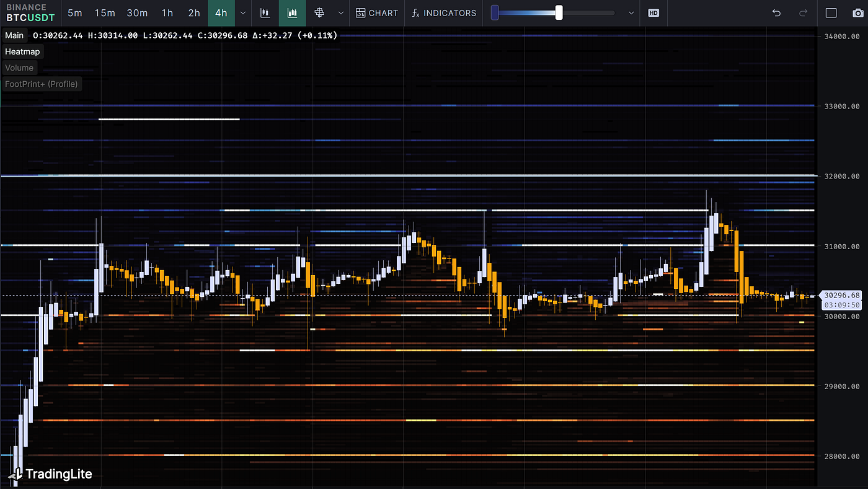Toggle the Volume layer visibility

pyautogui.click(x=19, y=68)
